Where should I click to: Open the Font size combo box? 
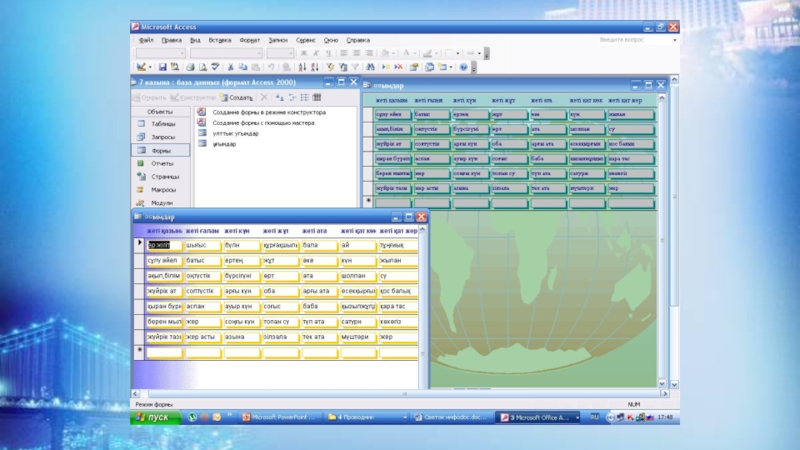pos(280,53)
